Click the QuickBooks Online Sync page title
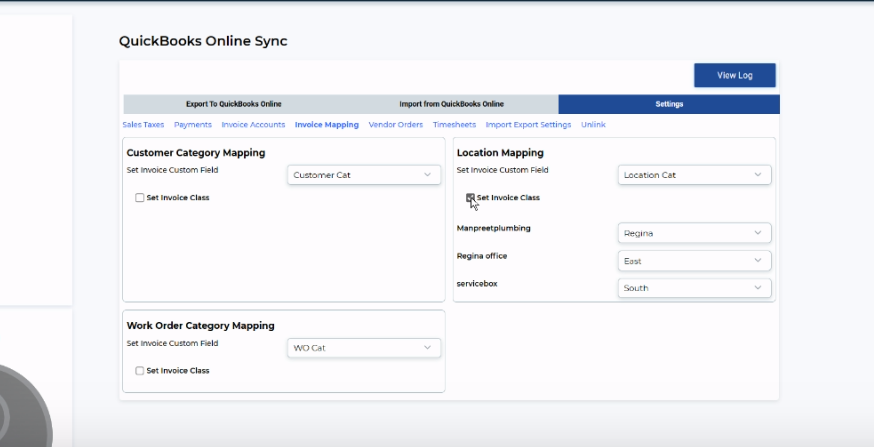 coord(203,41)
